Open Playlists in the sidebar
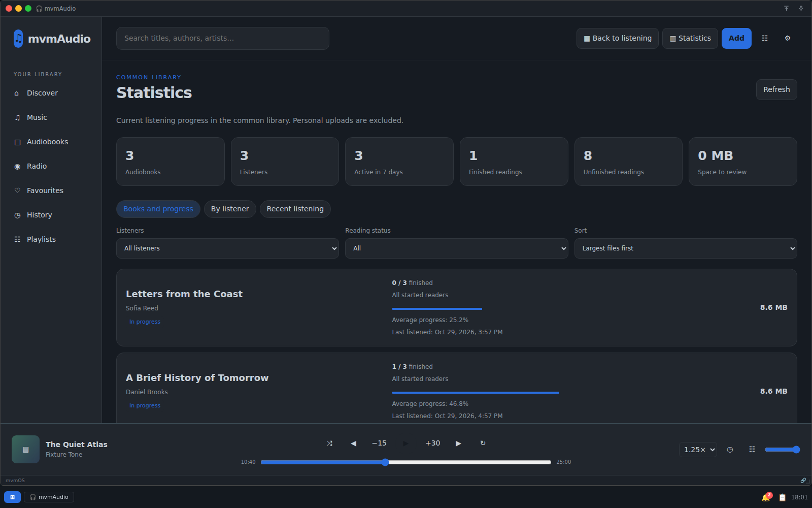Screen dimensions: 812x508 (x=51, y=239)
